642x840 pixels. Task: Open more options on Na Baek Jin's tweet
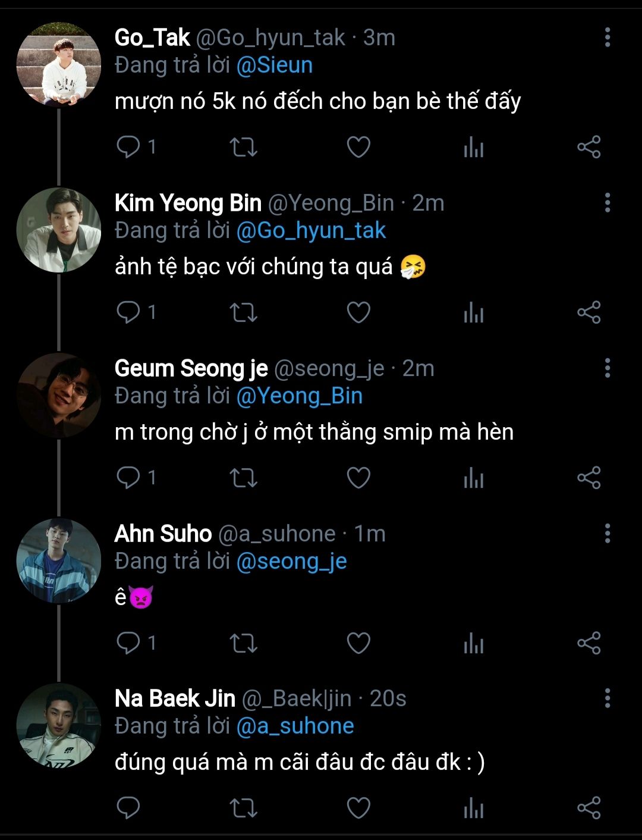point(607,698)
